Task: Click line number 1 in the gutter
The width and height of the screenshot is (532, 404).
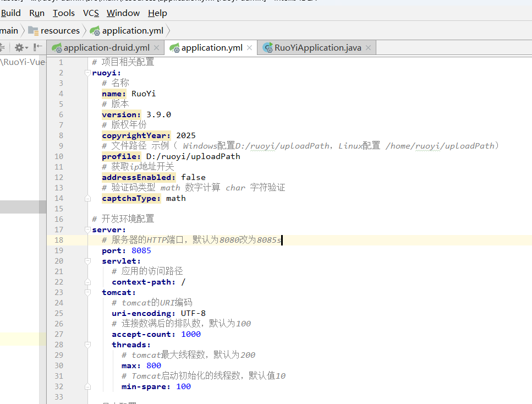Action: [x=61, y=62]
